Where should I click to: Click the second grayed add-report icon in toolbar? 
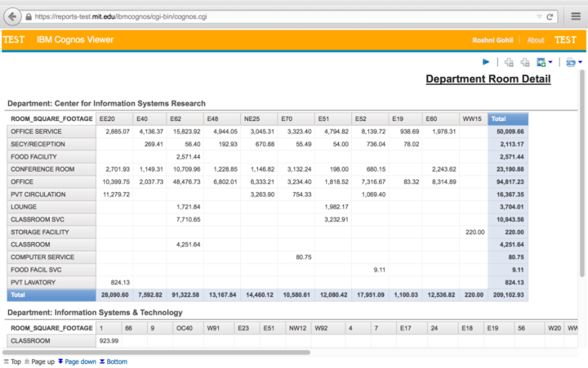tap(524, 62)
